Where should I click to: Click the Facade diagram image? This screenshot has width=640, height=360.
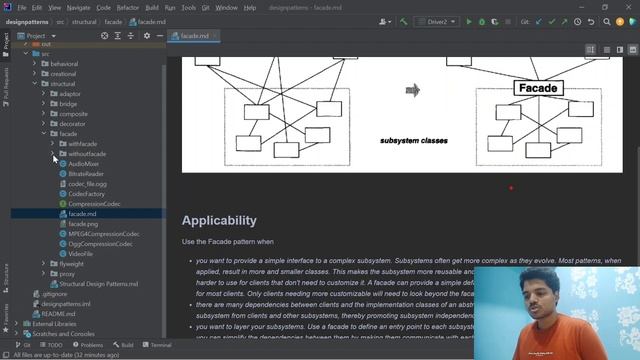point(402,115)
